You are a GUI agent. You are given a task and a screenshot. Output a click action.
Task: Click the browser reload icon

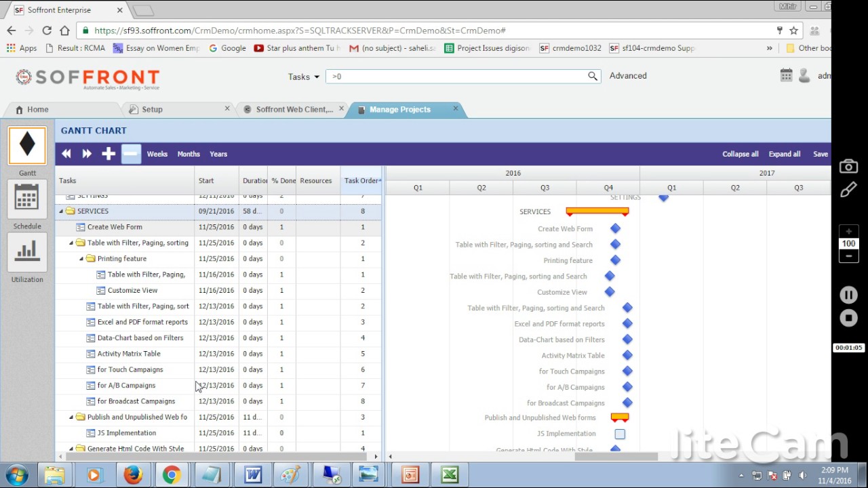click(47, 30)
